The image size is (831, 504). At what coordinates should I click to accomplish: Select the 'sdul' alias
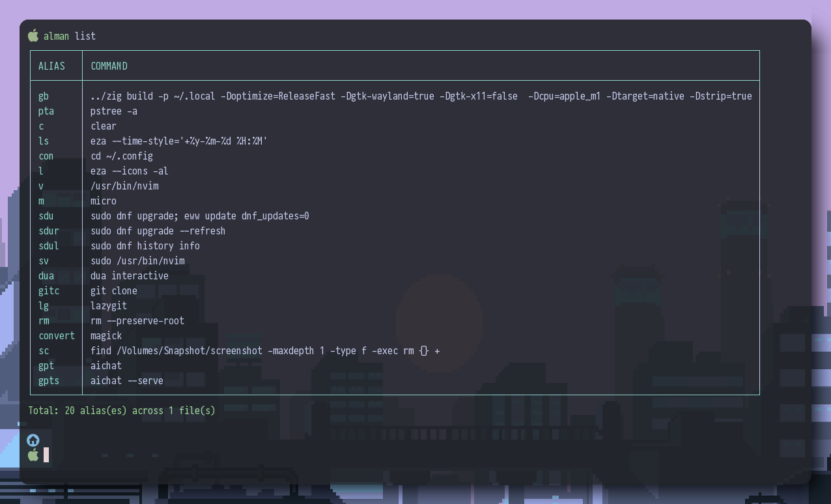(x=49, y=246)
